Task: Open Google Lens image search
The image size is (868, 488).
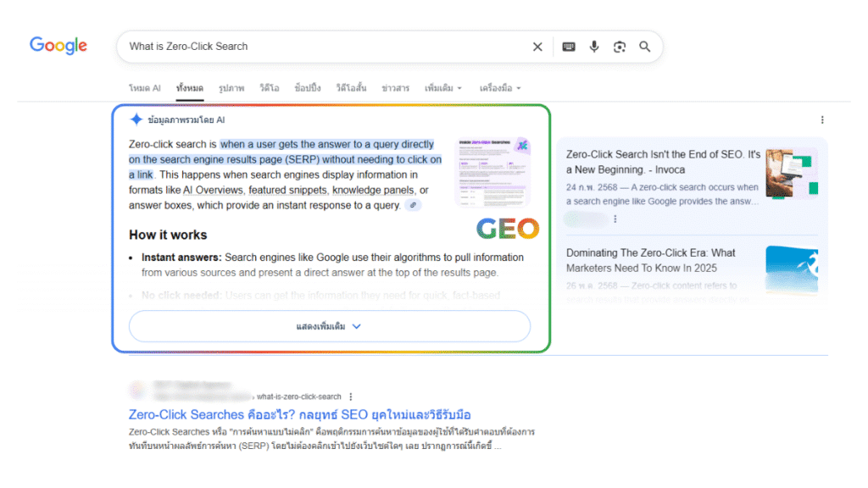Action: 620,47
